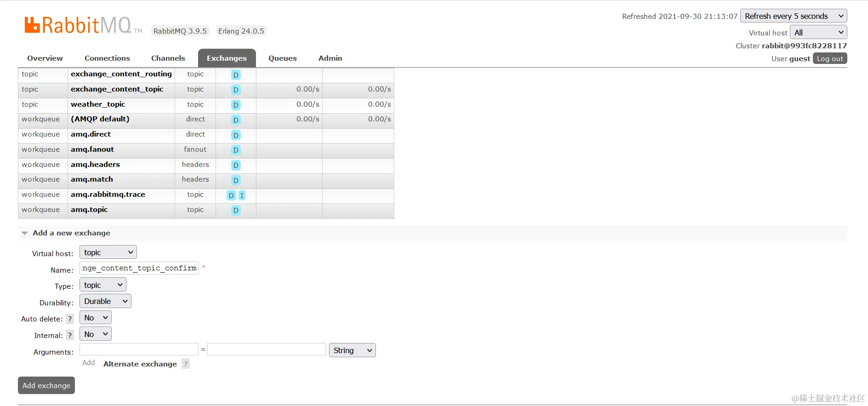Focus the exchange Name input field

tap(139, 268)
